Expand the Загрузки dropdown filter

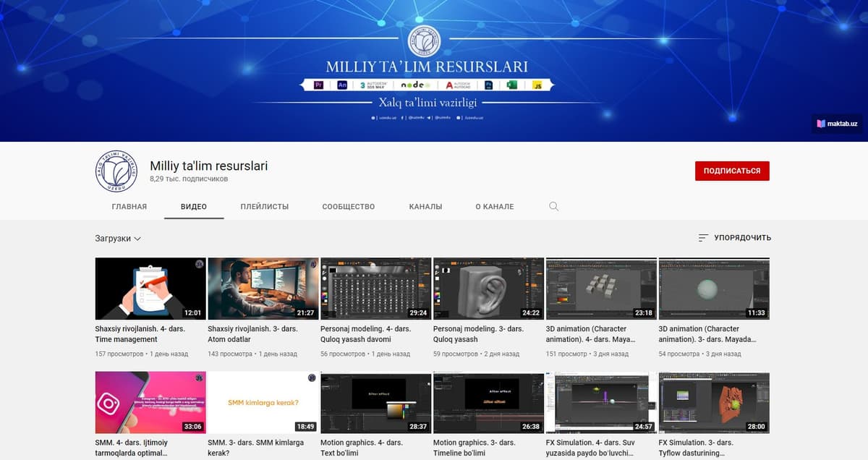118,238
